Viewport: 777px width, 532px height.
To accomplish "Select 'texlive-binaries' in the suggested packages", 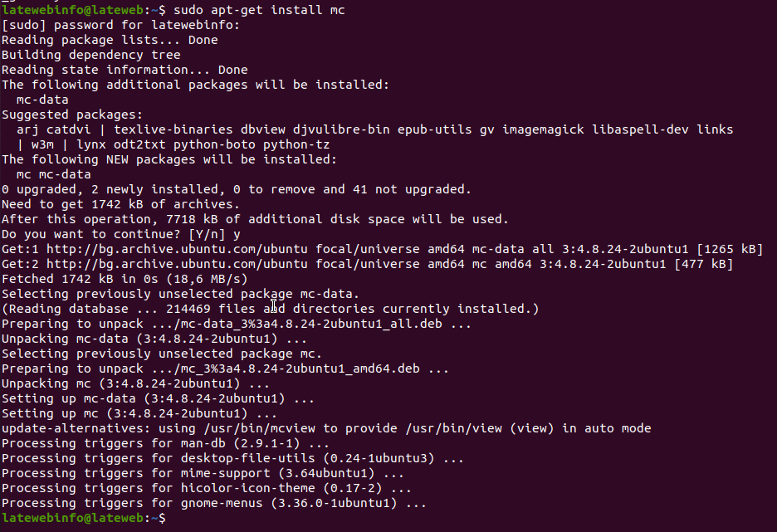I will tap(173, 129).
